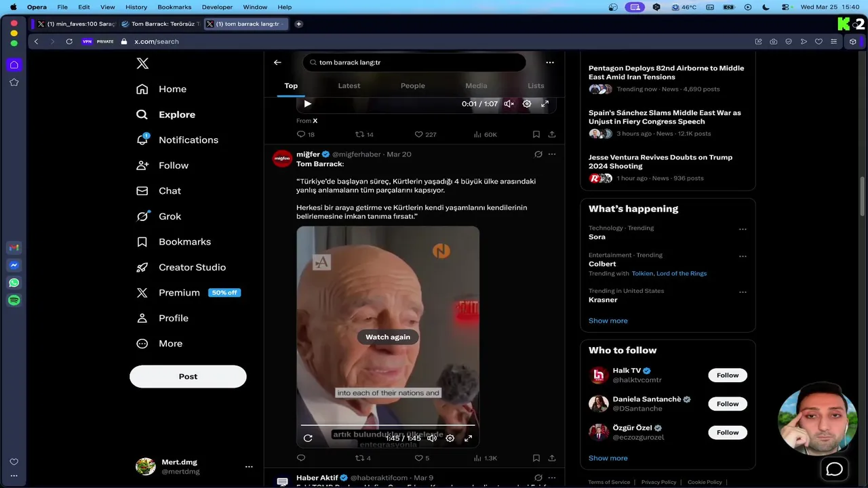868x488 pixels.
Task: Click the Post button
Action: click(188, 377)
